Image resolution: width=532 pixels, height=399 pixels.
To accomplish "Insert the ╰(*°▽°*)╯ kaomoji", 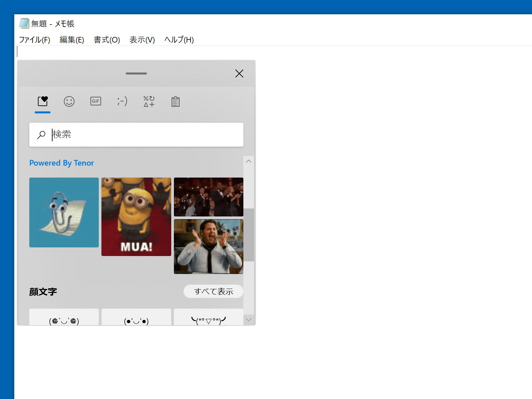I will (x=208, y=318).
